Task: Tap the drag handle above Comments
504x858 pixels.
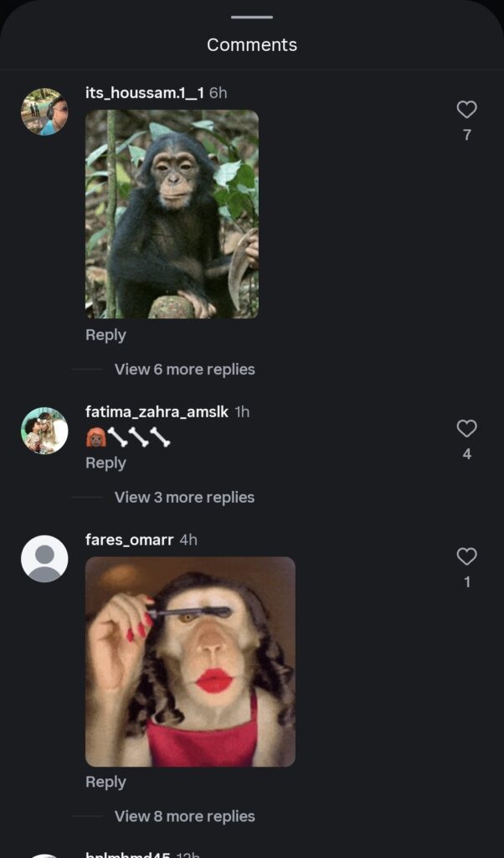Action: 252,17
